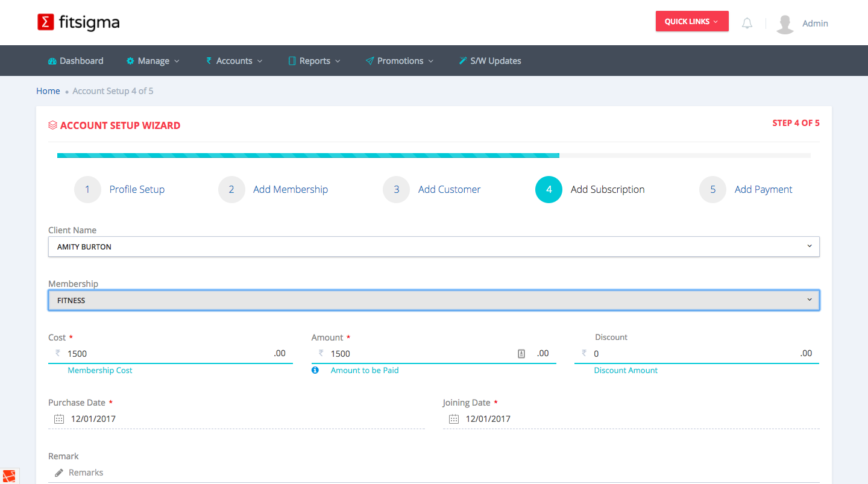
Task: Jump to step 5 Add Payment
Action: point(763,189)
